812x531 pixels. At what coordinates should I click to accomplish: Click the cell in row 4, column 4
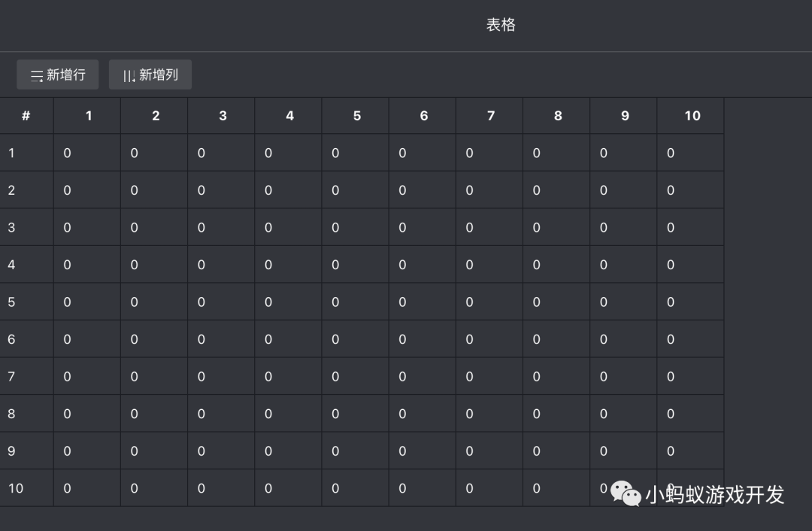289,265
